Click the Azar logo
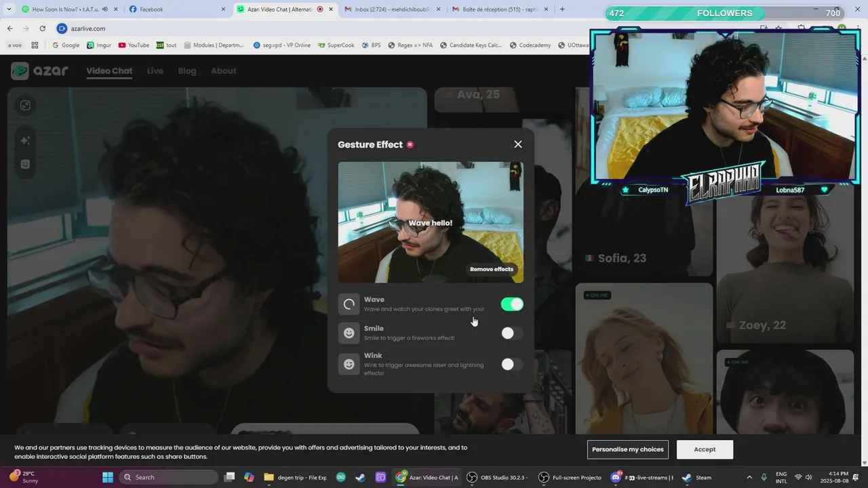Image resolution: width=868 pixels, height=488 pixels. 40,70
